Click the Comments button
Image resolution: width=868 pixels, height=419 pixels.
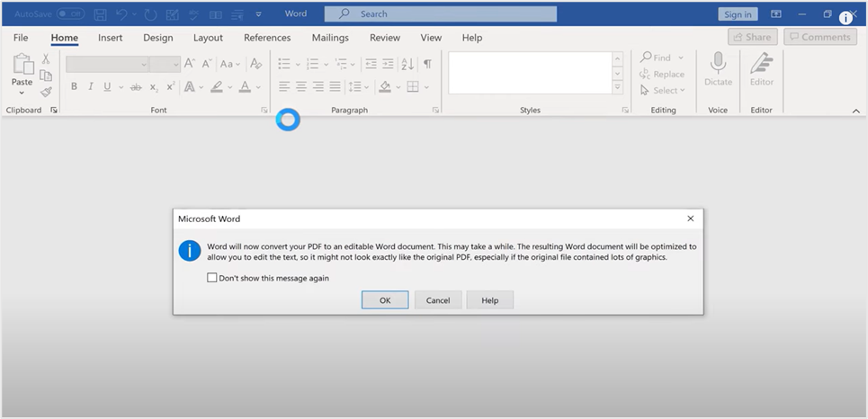pos(819,37)
